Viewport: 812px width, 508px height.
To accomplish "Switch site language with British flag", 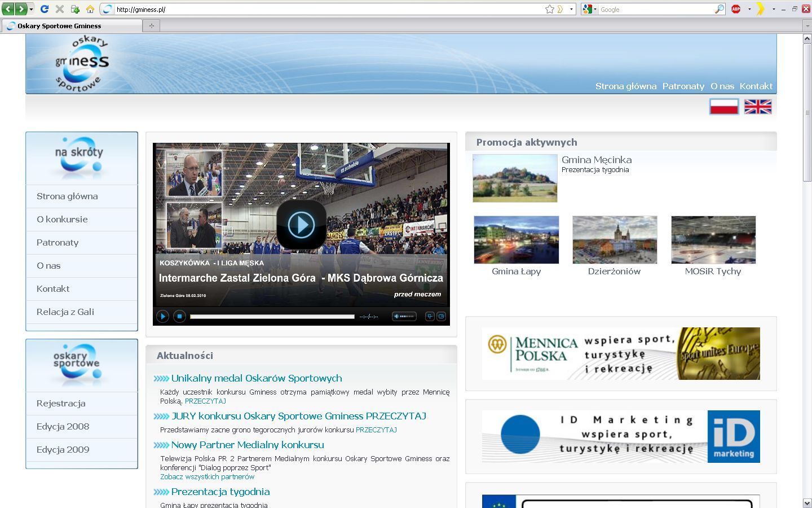I will point(758,107).
